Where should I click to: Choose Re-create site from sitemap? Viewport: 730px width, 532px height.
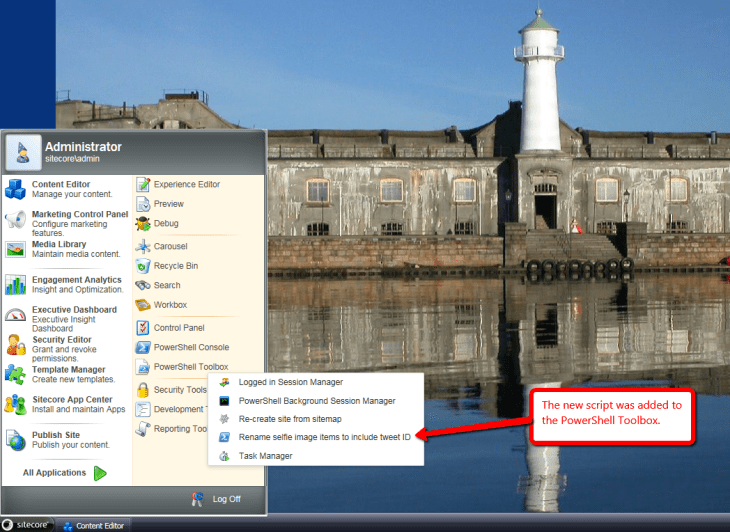pyautogui.click(x=289, y=418)
